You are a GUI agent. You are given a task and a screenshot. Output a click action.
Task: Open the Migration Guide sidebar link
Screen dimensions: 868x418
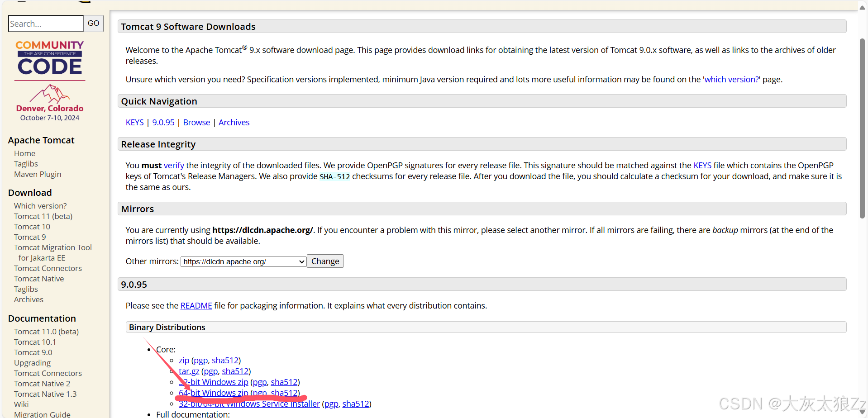pyautogui.click(x=42, y=414)
